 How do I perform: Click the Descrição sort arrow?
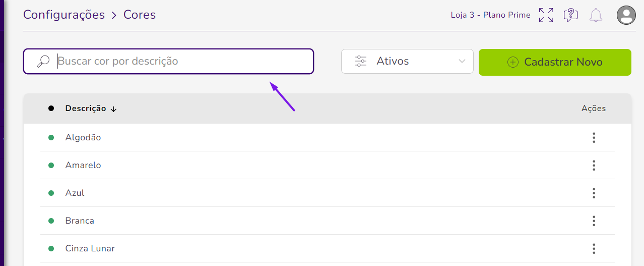113,109
